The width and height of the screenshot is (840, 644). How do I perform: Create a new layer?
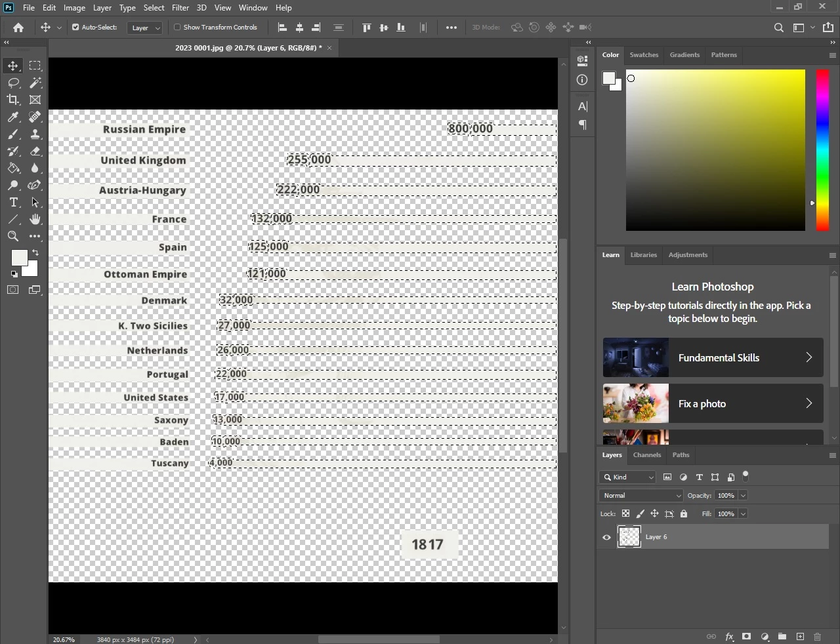click(x=800, y=636)
